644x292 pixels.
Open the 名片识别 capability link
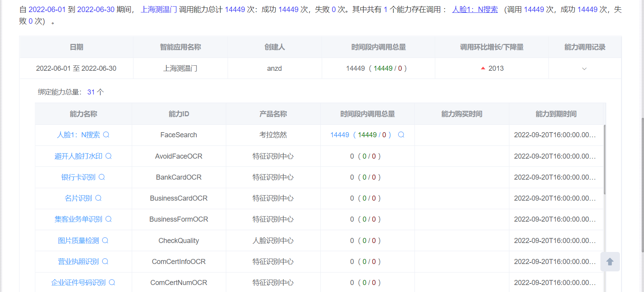[78, 198]
